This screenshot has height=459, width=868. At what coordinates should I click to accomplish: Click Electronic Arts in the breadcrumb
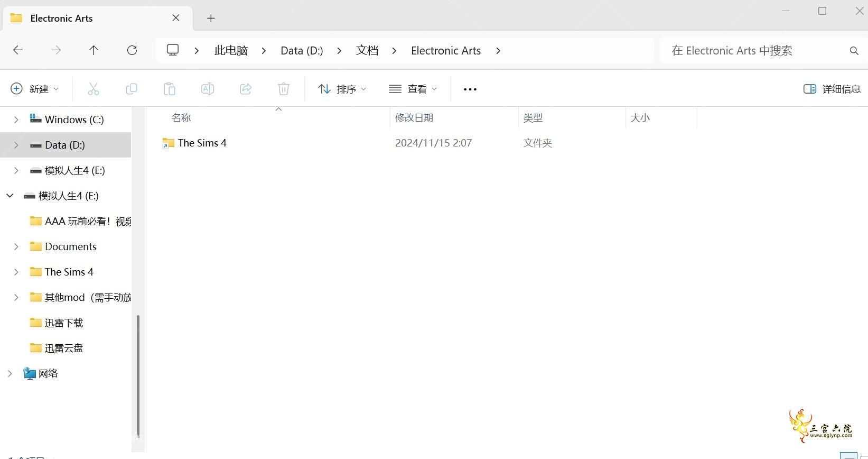tap(446, 51)
